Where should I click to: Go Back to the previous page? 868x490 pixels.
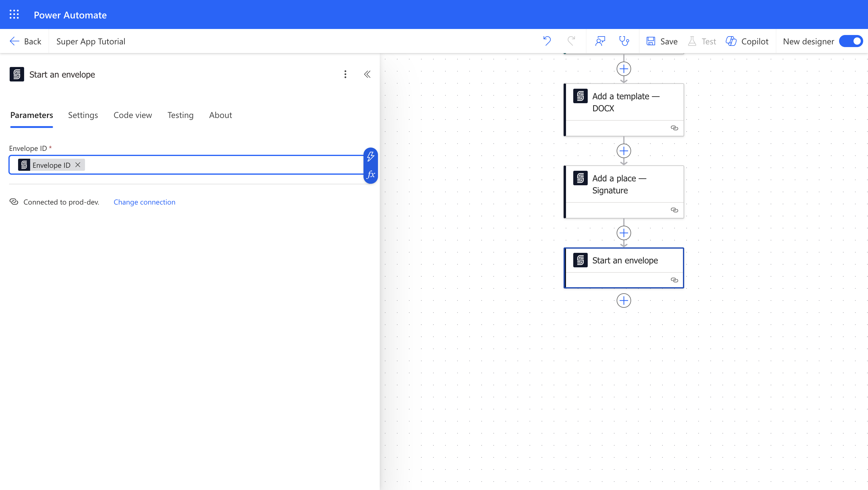tap(26, 41)
